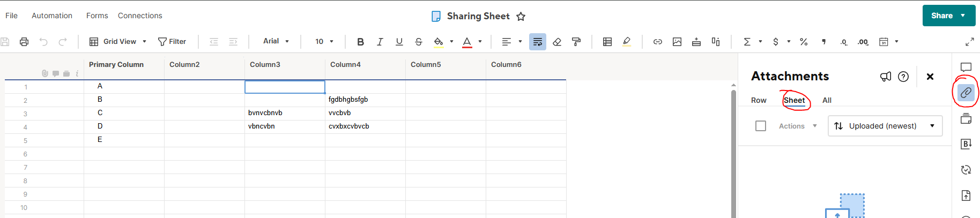The height and width of the screenshot is (218, 980).
Task: Switch to the Sheet attachments tab
Action: (x=794, y=100)
